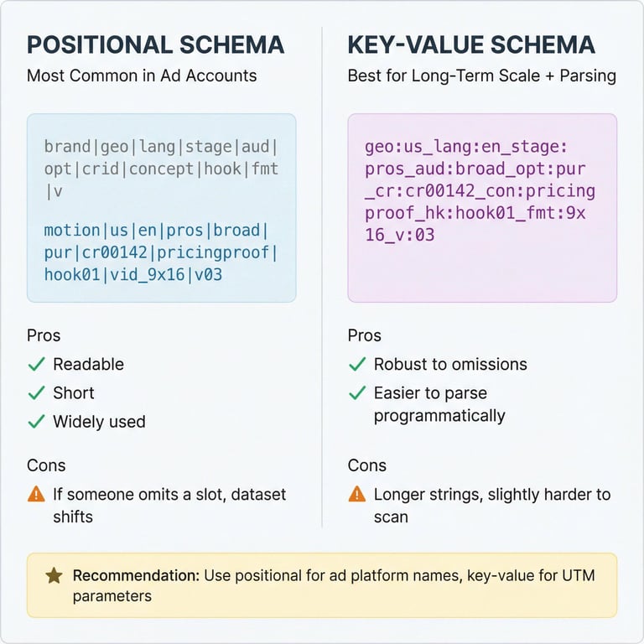644x644 pixels.
Task: Click the warning icon beside Longer strings
Action: click(x=357, y=494)
